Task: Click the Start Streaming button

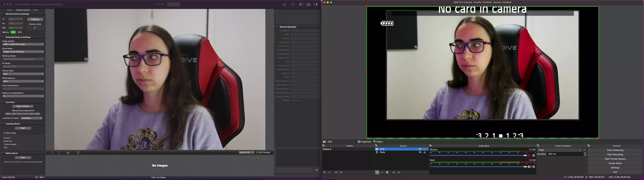Action: [x=615, y=150]
